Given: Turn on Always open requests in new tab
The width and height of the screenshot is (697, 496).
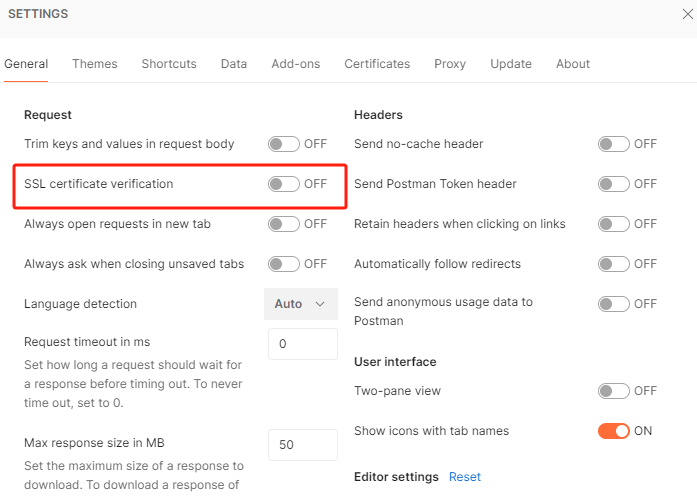Looking at the screenshot, I should [284, 224].
